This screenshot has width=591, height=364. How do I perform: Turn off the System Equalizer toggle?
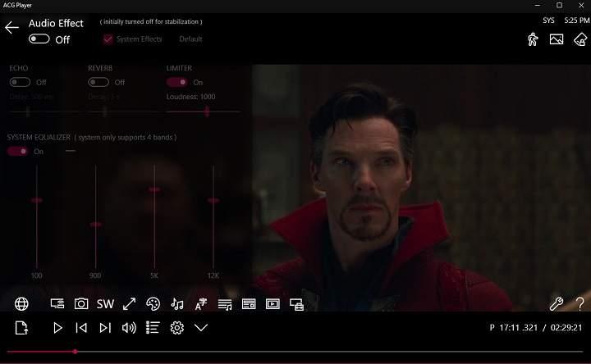pyautogui.click(x=17, y=152)
